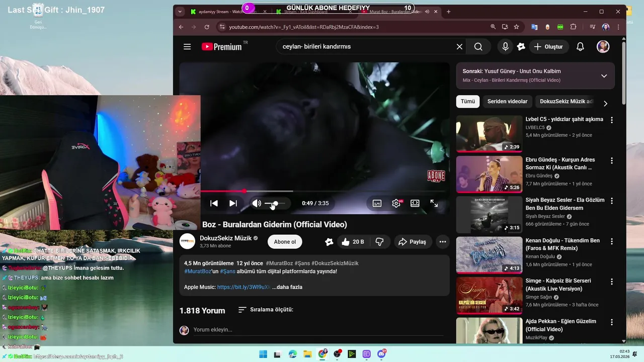Open Chrome three-dot menu
This screenshot has width=644, height=362.
[x=618, y=27]
